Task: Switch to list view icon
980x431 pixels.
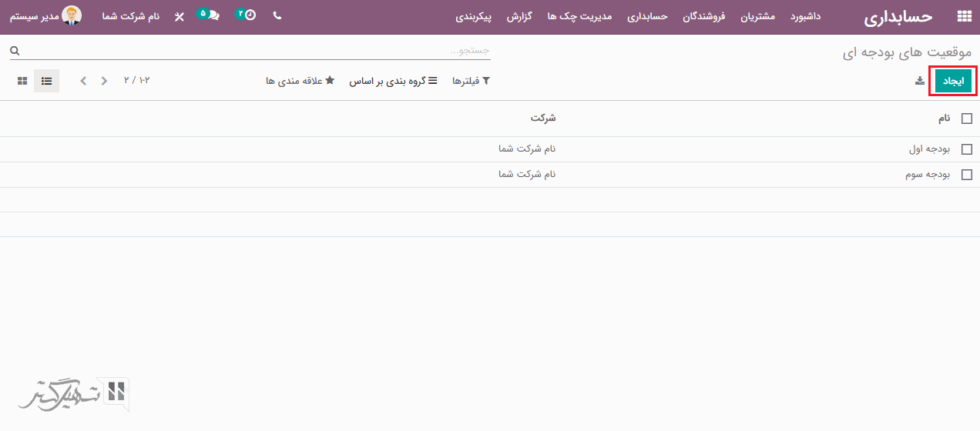Action: (46, 81)
